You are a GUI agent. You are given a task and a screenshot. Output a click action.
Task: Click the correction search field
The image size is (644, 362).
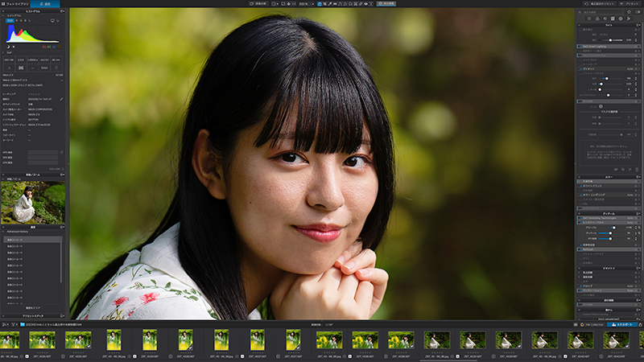(601, 12)
